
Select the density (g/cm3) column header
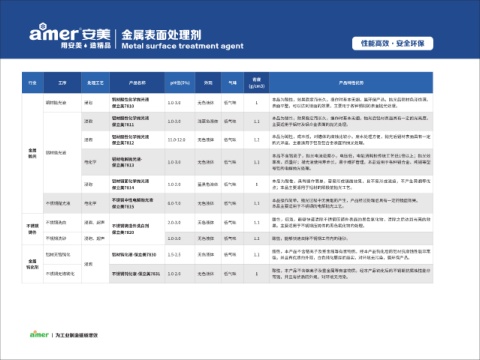pyautogui.click(x=256, y=83)
